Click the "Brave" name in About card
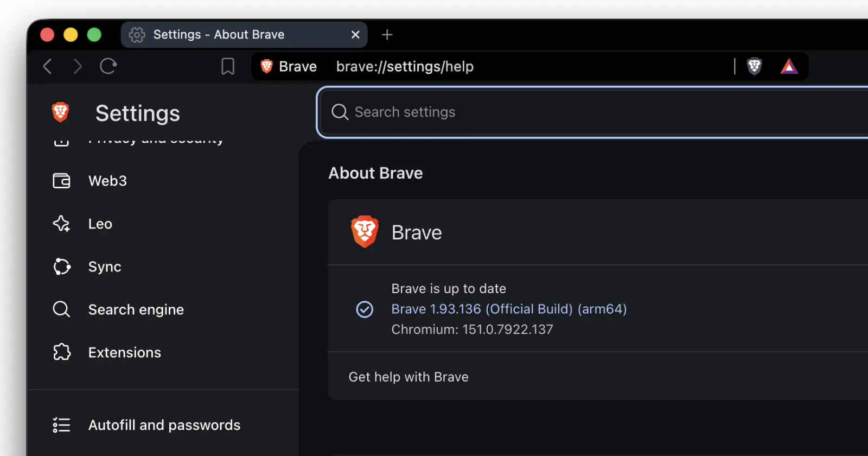 coord(417,232)
